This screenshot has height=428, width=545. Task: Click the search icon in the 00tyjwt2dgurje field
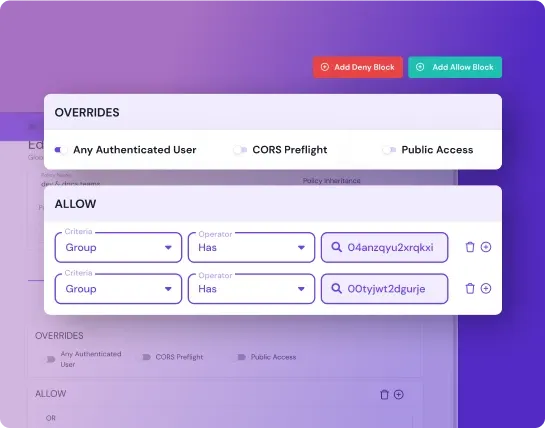336,289
